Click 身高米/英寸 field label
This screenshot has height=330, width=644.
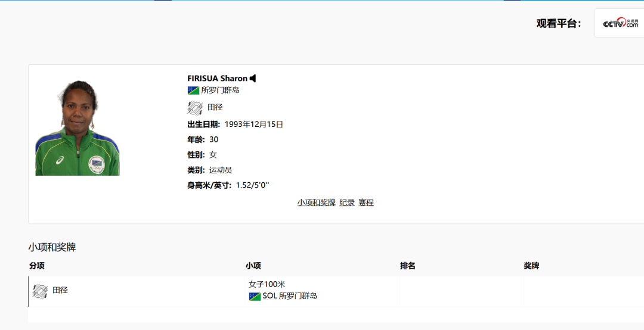(209, 185)
